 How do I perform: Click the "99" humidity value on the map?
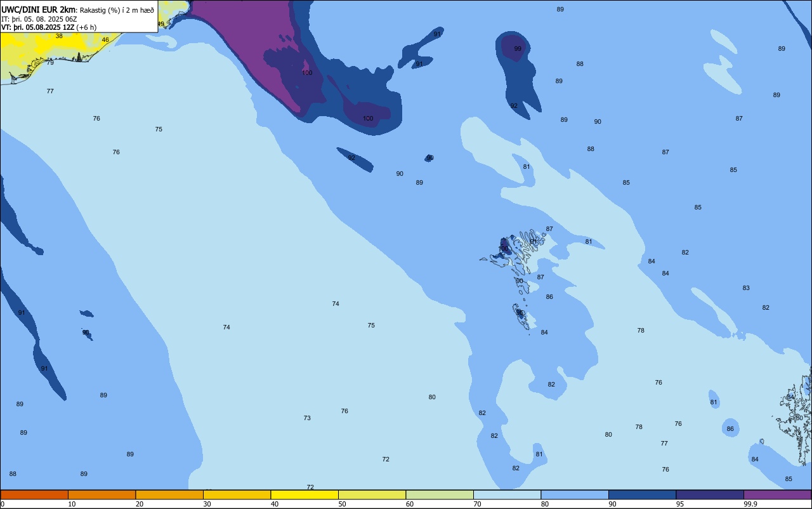click(x=518, y=49)
